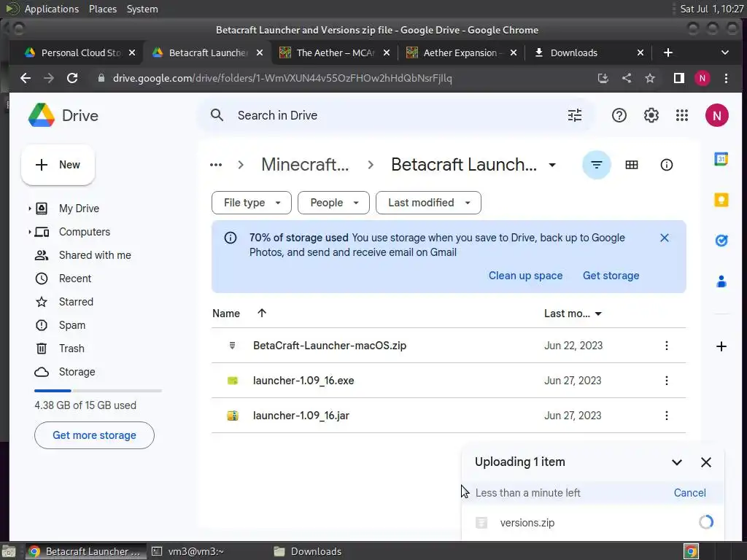Click the Search in Drive field

(397, 115)
